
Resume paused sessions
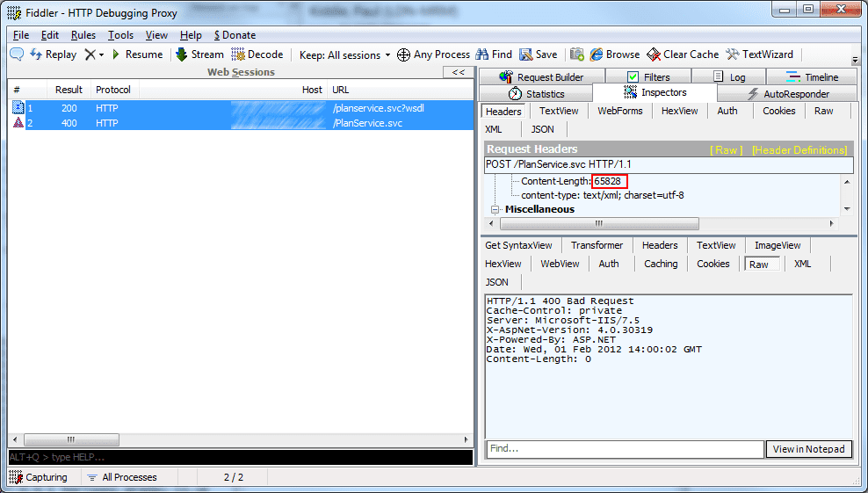tap(137, 54)
